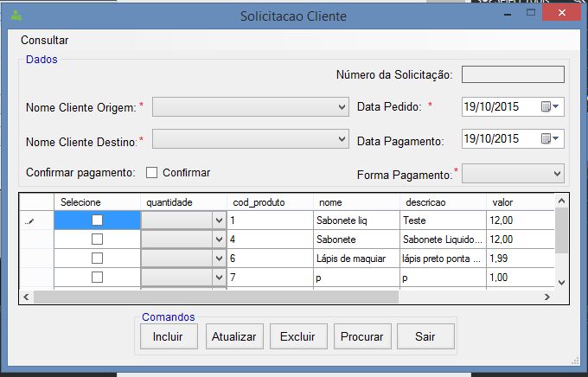Click the Atualizar button

coord(234,336)
